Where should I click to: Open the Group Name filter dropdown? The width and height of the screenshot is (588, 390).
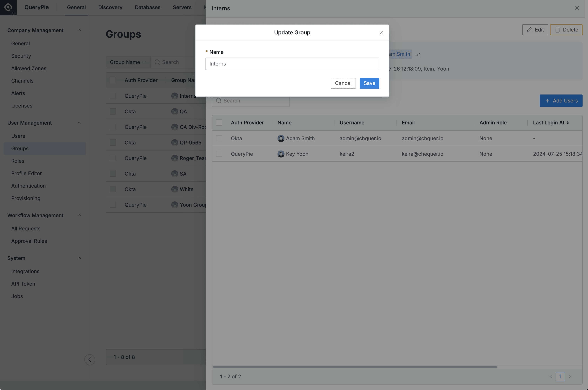point(128,62)
